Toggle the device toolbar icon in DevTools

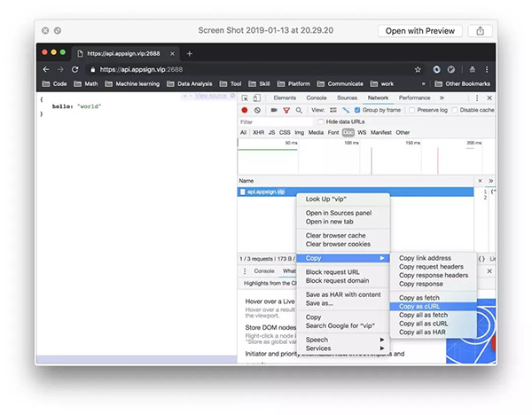[x=257, y=98]
